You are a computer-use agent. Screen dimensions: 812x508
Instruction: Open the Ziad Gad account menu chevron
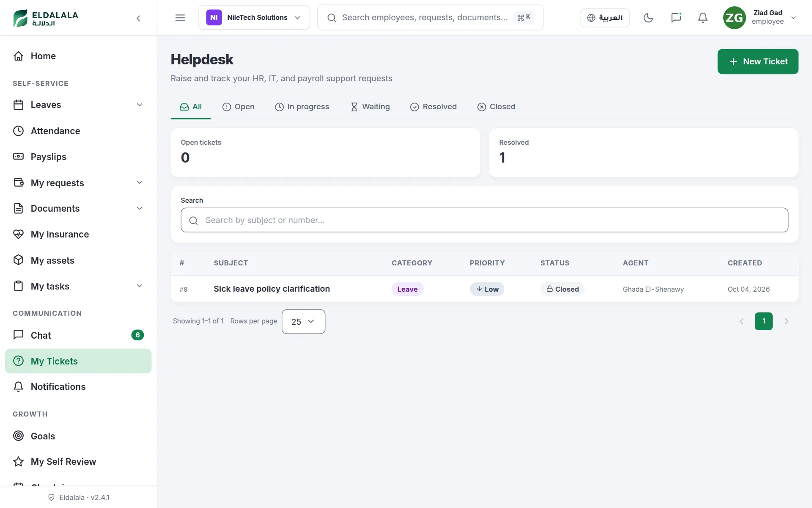pos(794,18)
